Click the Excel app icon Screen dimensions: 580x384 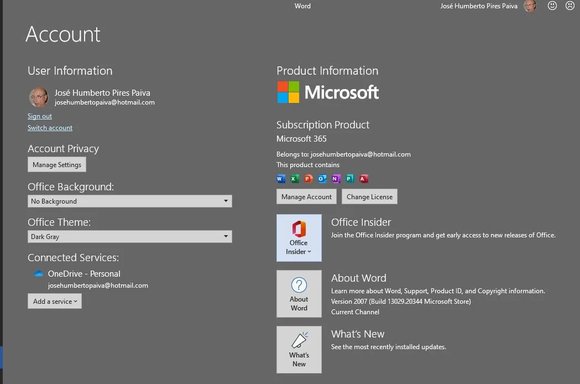pyautogui.click(x=294, y=179)
